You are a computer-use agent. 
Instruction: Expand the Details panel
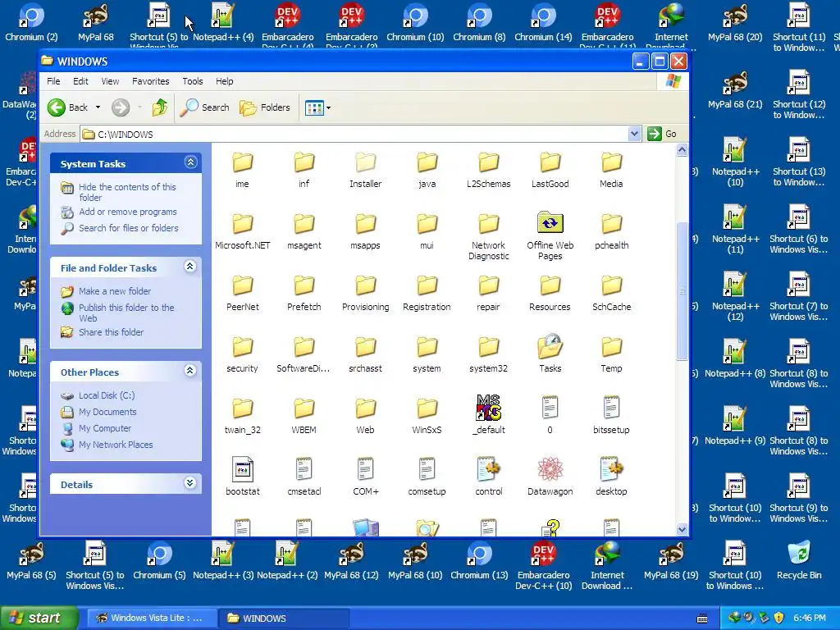(x=190, y=483)
